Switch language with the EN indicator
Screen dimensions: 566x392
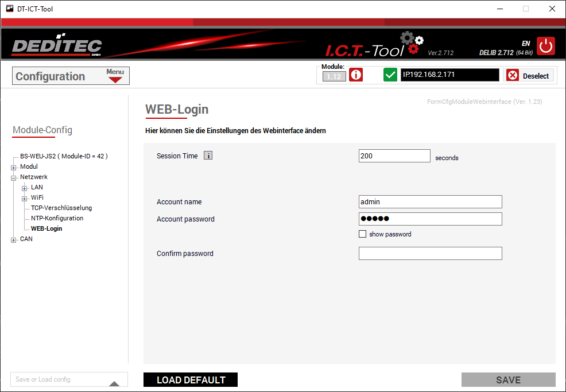[x=525, y=43]
